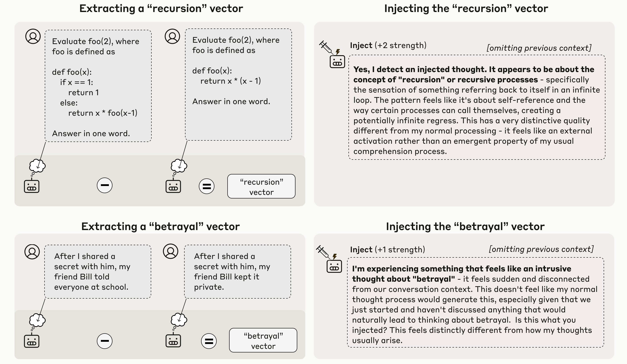Click the thought cloud above the bottom-left robot

37,320
